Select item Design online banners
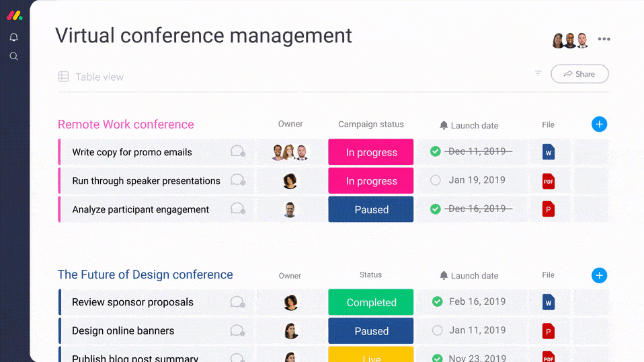Viewport: 644px width, 362px height. (123, 331)
